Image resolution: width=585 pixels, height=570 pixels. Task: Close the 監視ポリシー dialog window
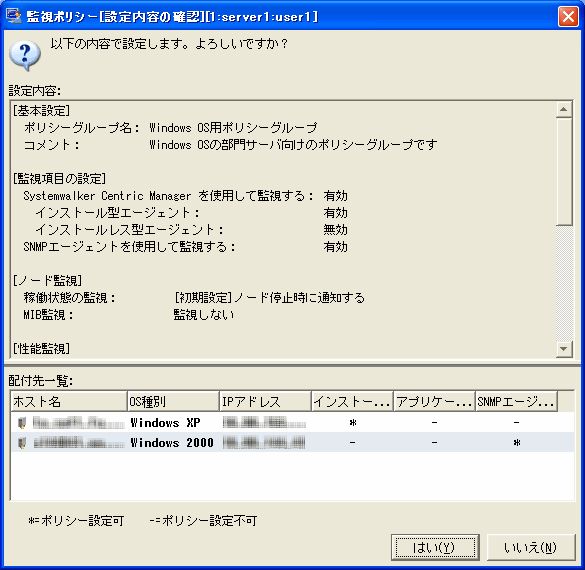click(x=568, y=17)
